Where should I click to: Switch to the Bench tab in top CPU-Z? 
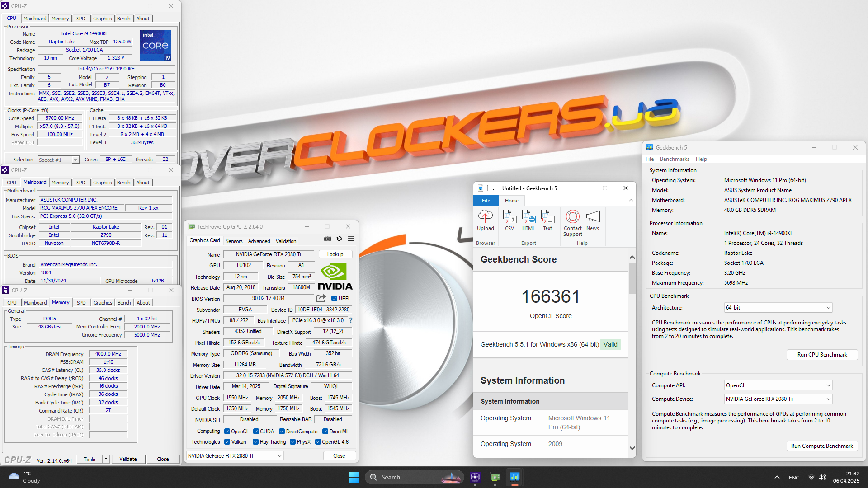point(123,19)
